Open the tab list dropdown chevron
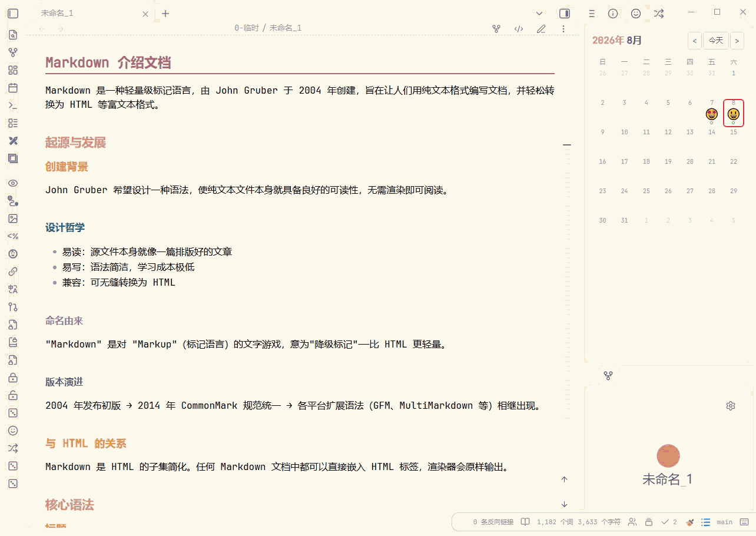This screenshot has width=756, height=536. (x=539, y=14)
